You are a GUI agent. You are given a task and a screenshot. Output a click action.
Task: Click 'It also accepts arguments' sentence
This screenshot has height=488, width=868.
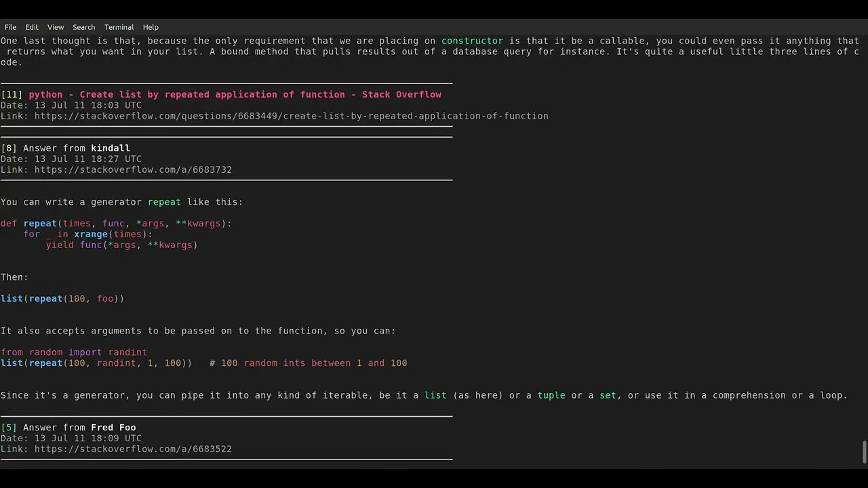(198, 331)
